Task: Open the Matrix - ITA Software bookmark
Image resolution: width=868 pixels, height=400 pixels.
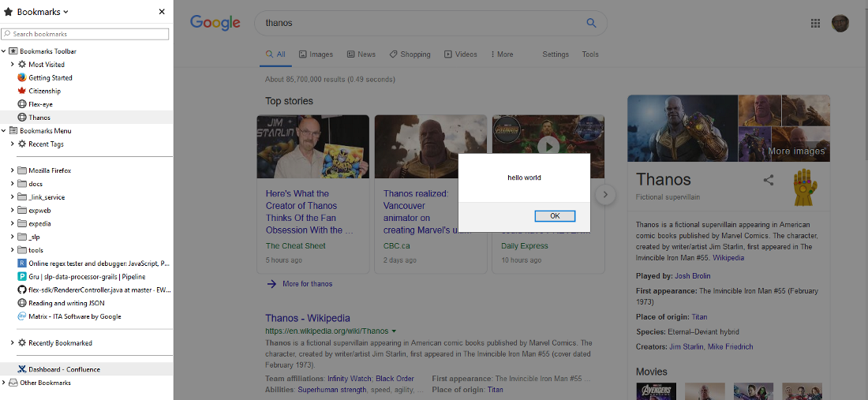Action: point(75,317)
